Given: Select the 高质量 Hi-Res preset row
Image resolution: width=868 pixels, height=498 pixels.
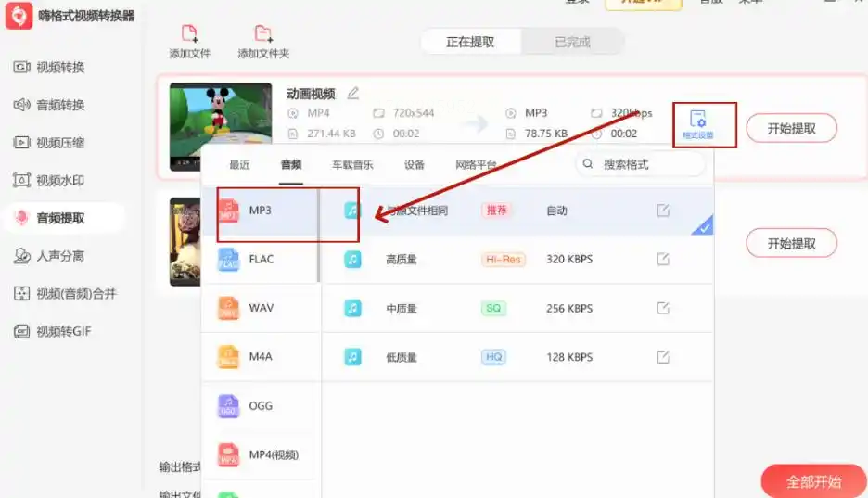Looking at the screenshot, I should coord(517,259).
